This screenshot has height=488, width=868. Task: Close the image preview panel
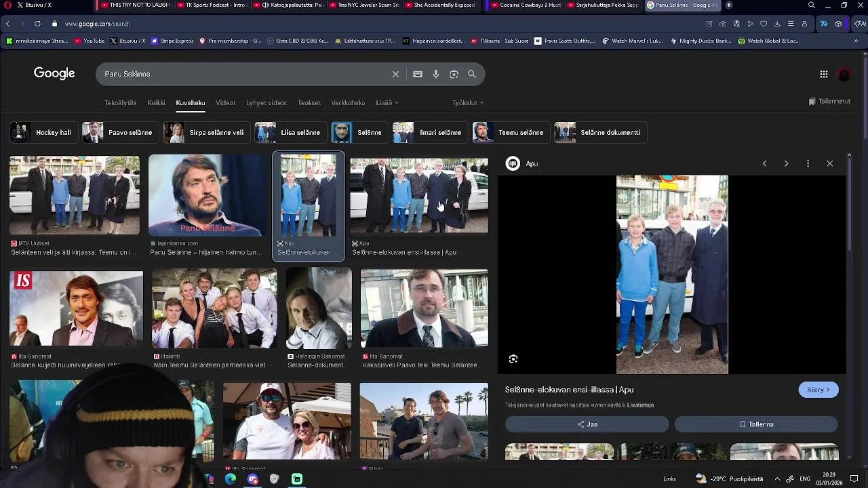[x=829, y=163]
